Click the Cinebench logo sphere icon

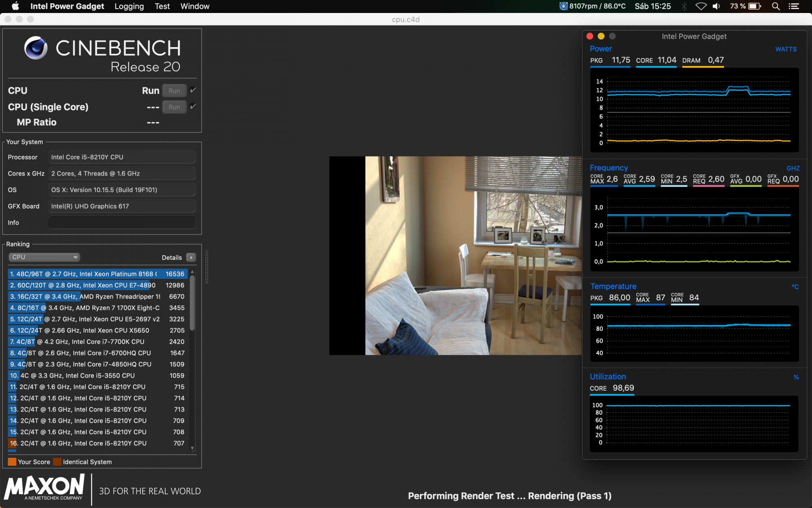[36, 48]
